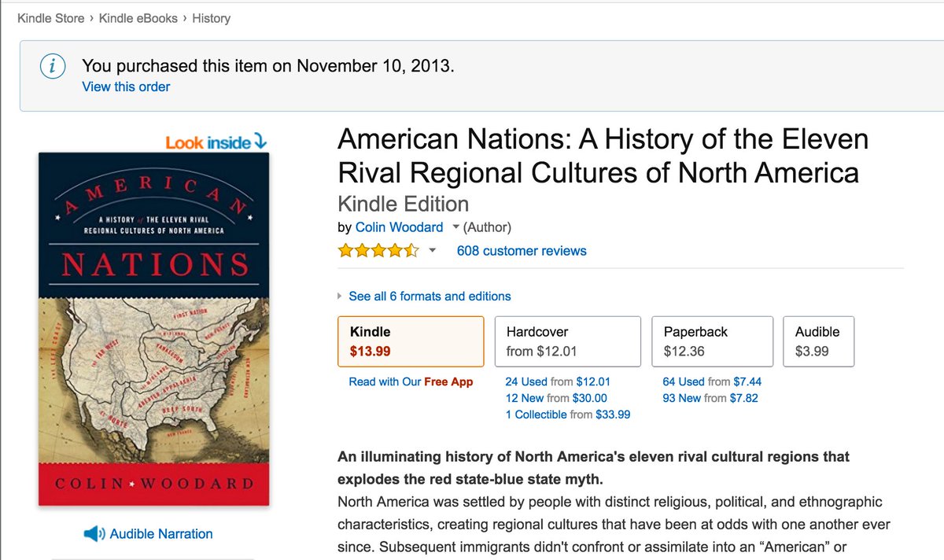Select the Audible format tab
Viewport: 944px width, 560px height.
[x=818, y=341]
